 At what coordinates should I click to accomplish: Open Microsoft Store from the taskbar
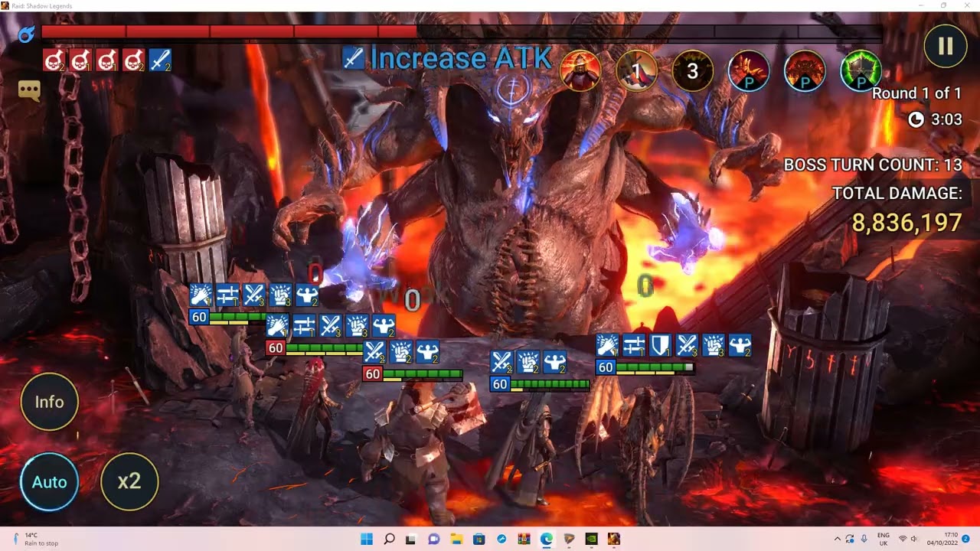(479, 539)
